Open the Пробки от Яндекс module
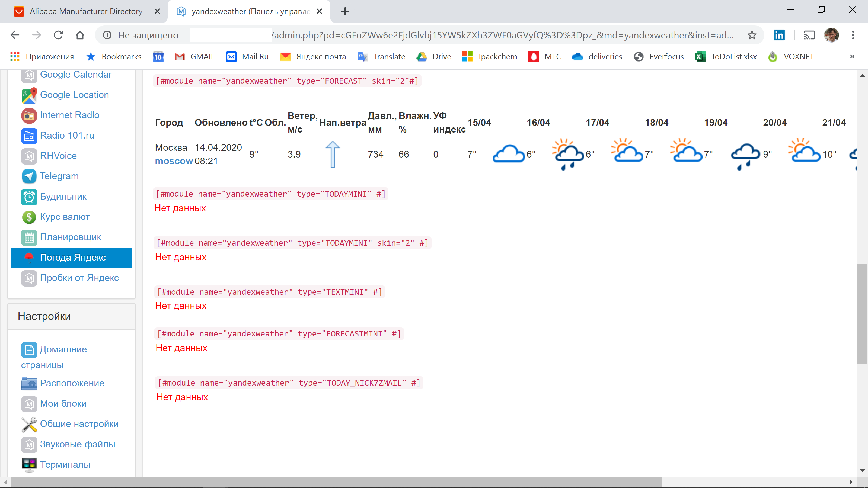The height and width of the screenshot is (488, 868). (79, 278)
